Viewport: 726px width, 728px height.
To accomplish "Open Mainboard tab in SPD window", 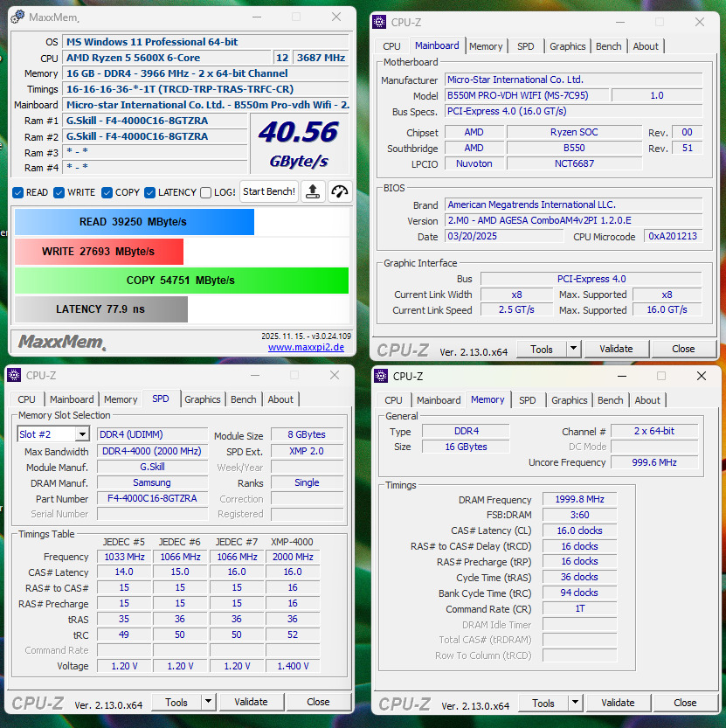I will pos(72,399).
